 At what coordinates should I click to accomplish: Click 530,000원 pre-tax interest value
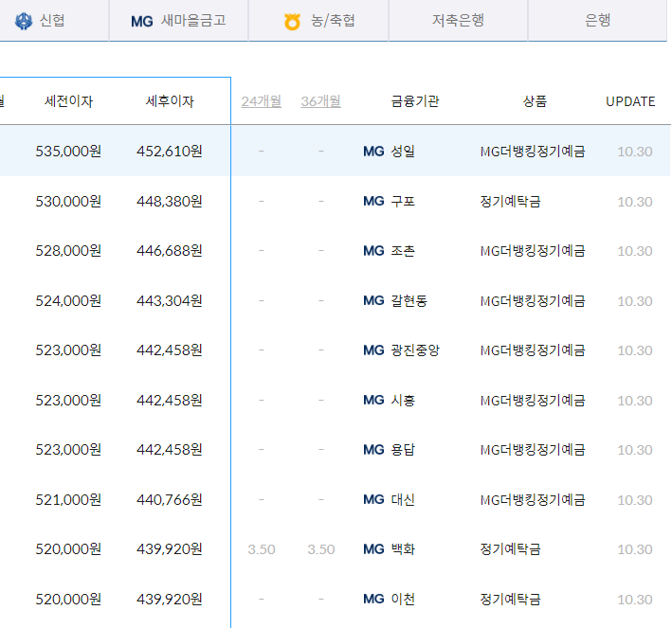click(x=68, y=202)
